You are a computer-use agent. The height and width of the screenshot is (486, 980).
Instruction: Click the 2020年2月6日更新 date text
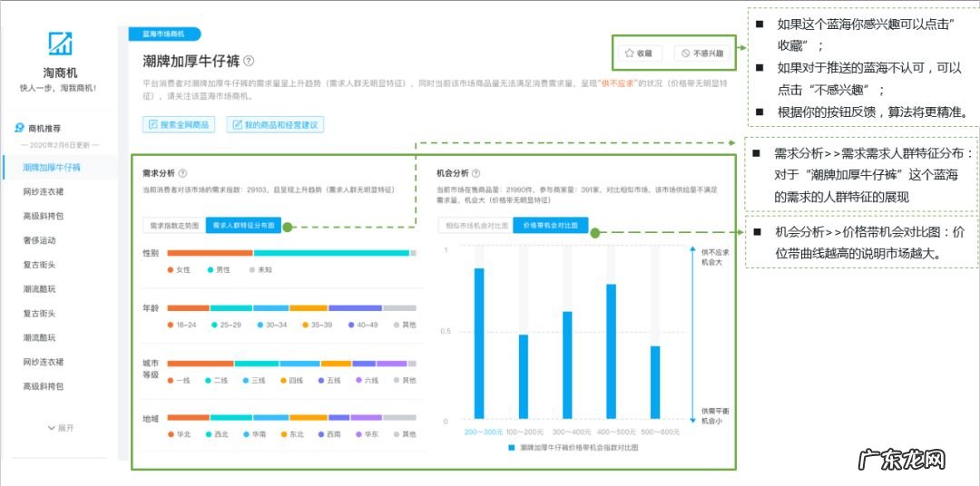(x=59, y=145)
